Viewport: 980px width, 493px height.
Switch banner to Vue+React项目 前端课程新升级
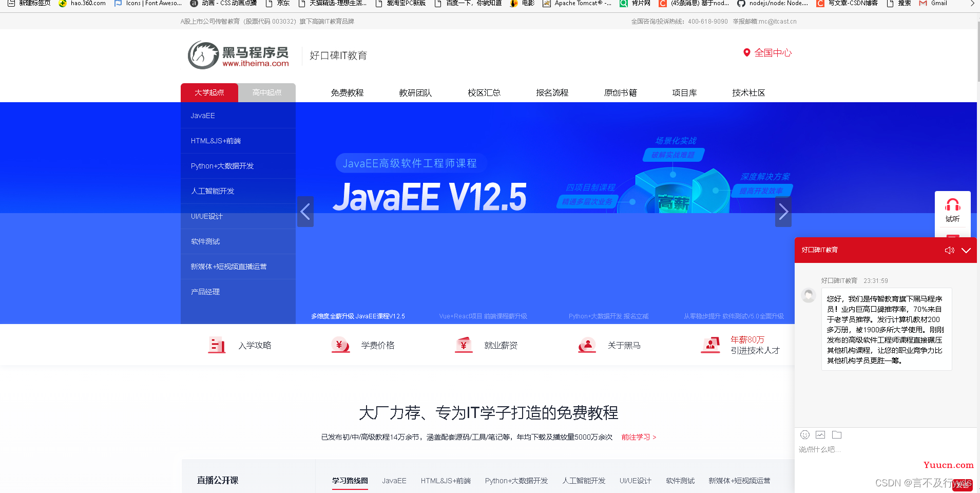[483, 316]
